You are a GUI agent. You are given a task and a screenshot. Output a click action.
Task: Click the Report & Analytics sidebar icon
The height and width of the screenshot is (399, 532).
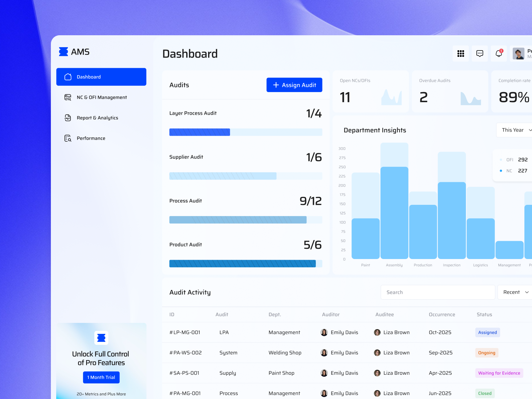[68, 118]
